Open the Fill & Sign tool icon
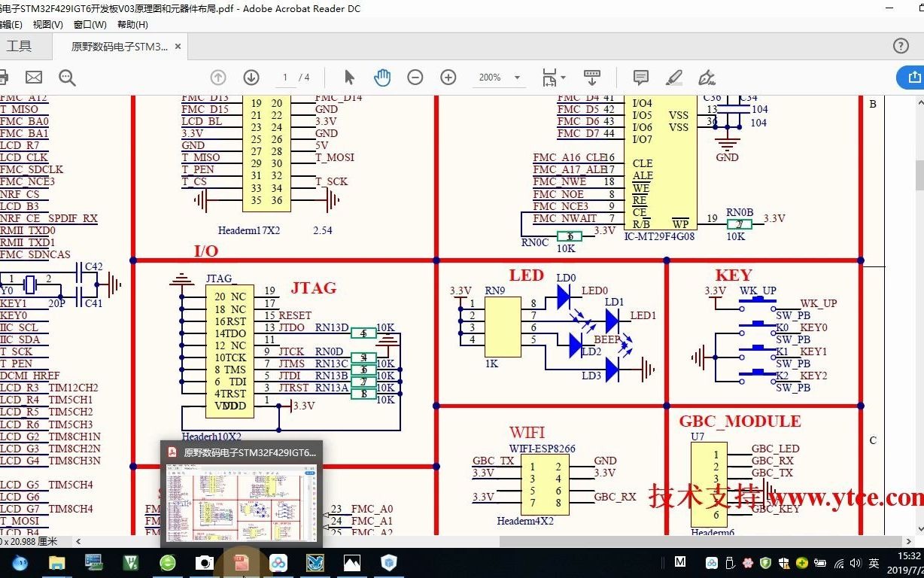Screen dimensions: 924x578 tap(706, 78)
